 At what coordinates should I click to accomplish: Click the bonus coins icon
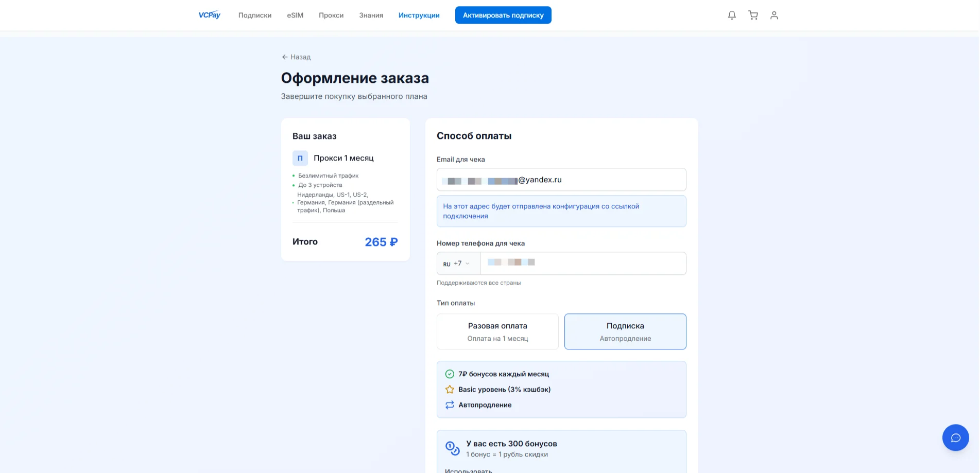[x=452, y=448]
